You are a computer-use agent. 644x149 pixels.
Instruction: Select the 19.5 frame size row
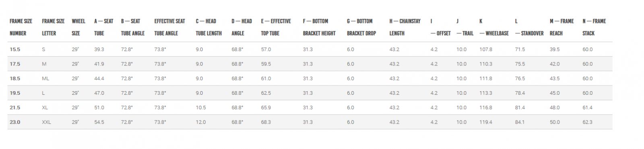coord(310,93)
